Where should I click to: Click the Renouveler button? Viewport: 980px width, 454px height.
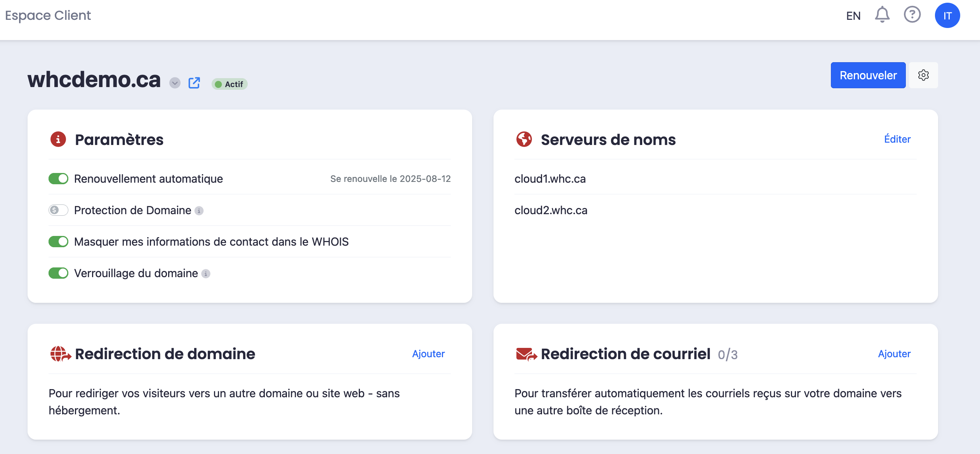[868, 75]
